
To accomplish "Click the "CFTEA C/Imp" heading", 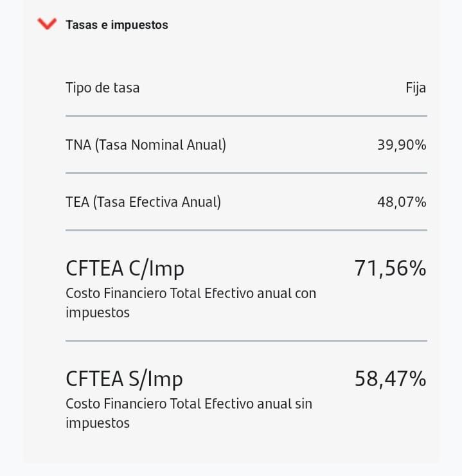I will coord(125,268).
